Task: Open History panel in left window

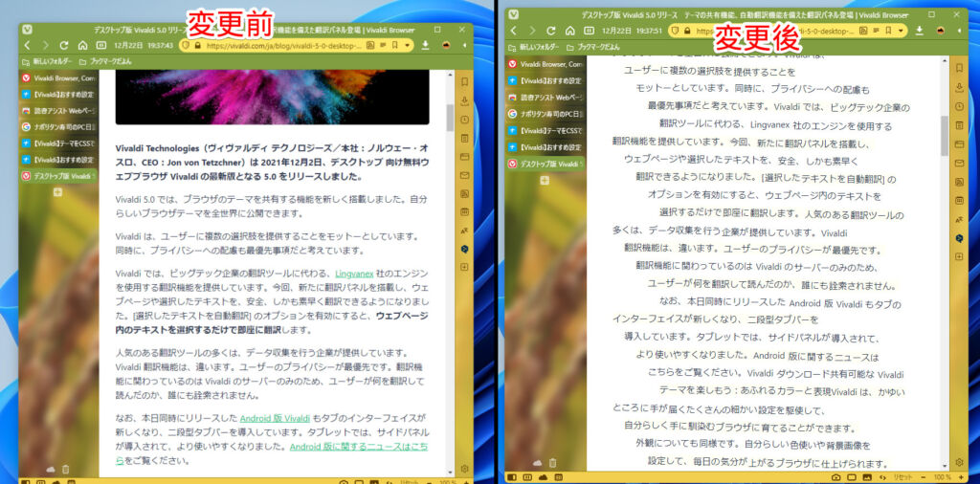Action: [x=464, y=120]
